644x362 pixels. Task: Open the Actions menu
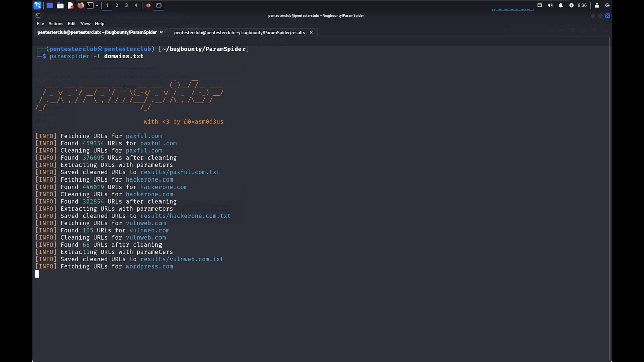click(x=56, y=24)
